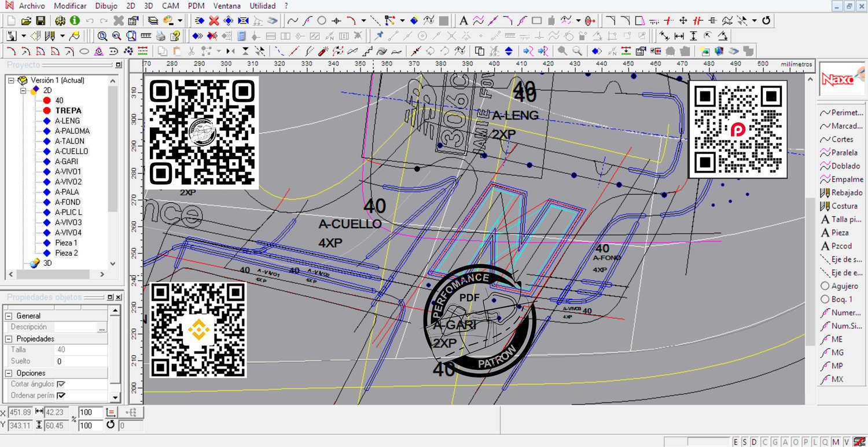Open the CAM menu
Viewport: 868px width, 447px height.
tap(170, 6)
